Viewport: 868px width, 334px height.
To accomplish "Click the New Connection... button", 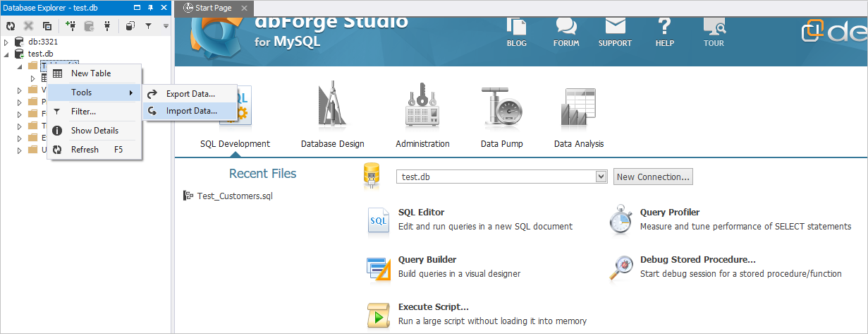I will pyautogui.click(x=653, y=177).
